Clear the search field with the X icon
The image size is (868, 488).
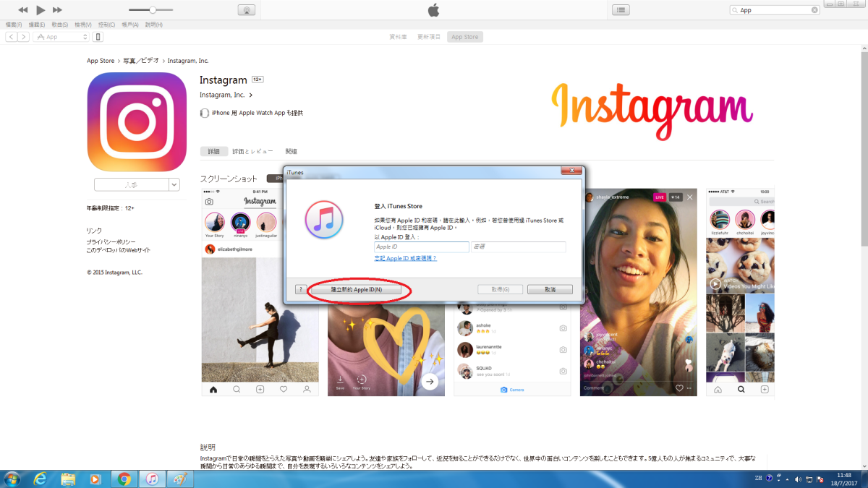coord(814,10)
